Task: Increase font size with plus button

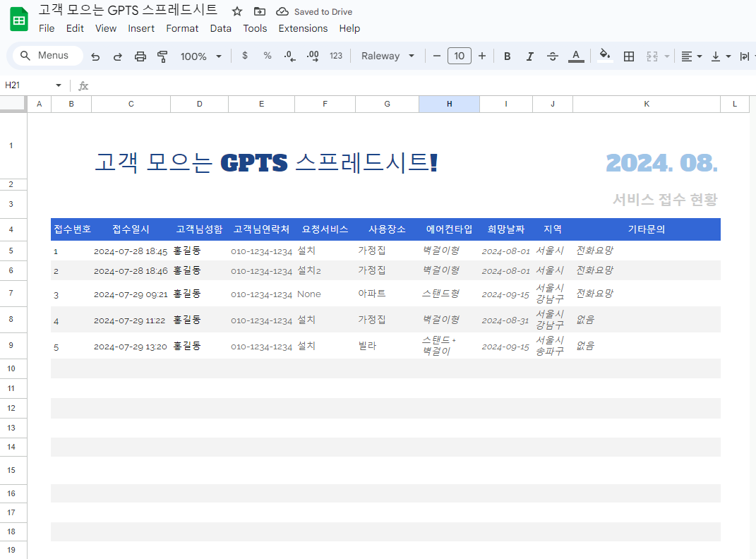Action: pyautogui.click(x=482, y=56)
